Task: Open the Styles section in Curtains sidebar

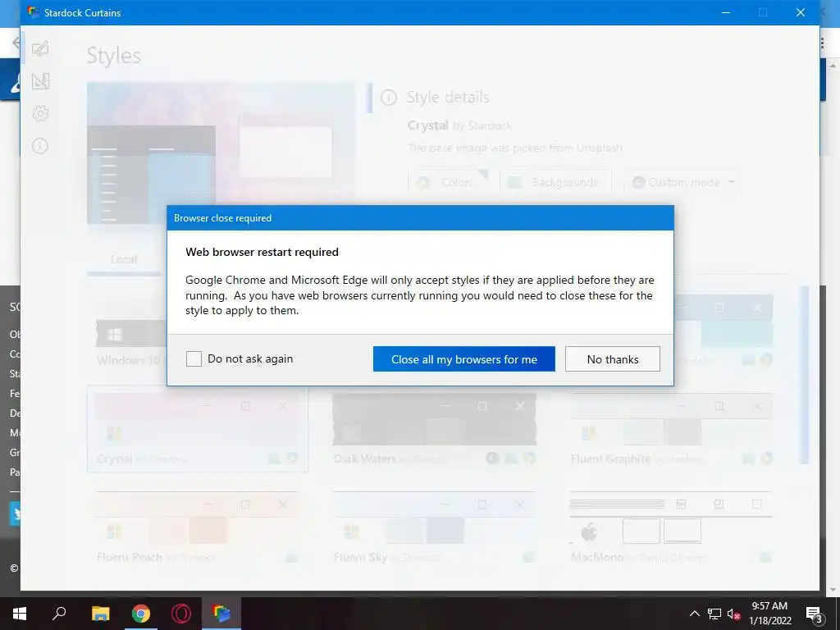Action: (x=40, y=48)
